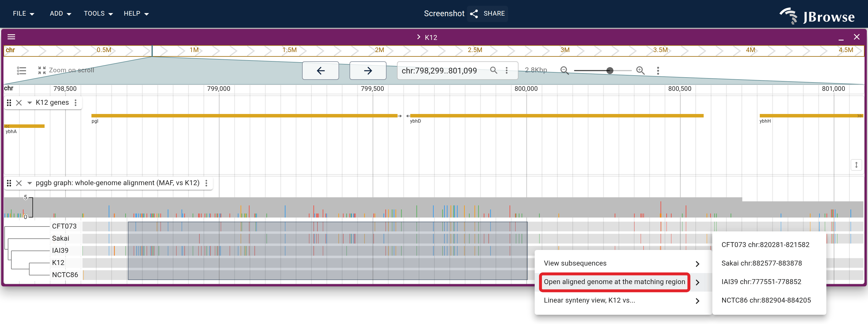Click the track height resize arrow icon
Screen dimensions: 868x324
856,165
